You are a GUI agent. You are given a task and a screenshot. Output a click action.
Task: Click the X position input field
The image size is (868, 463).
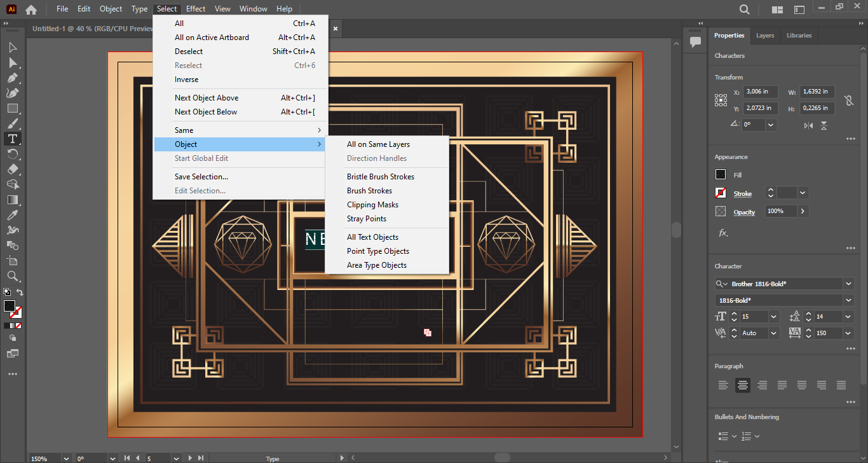tap(761, 92)
